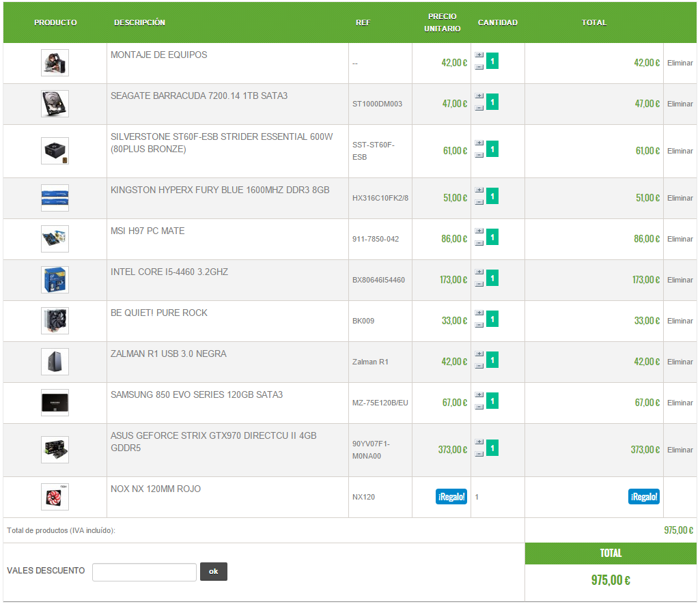Increase quantity of Silverstone ST60F-ESB
Screen dimensions: 700x604
[x=479, y=143]
